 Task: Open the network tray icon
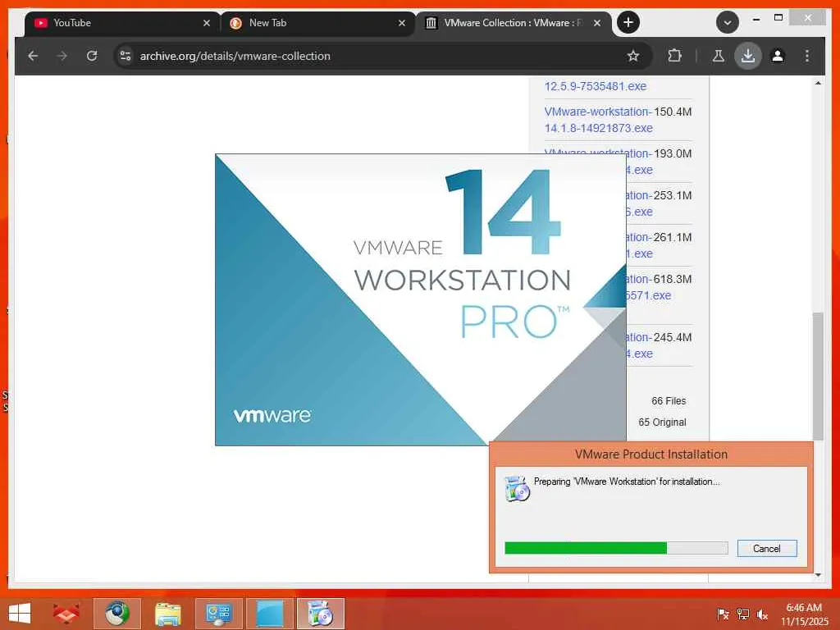tap(743, 614)
